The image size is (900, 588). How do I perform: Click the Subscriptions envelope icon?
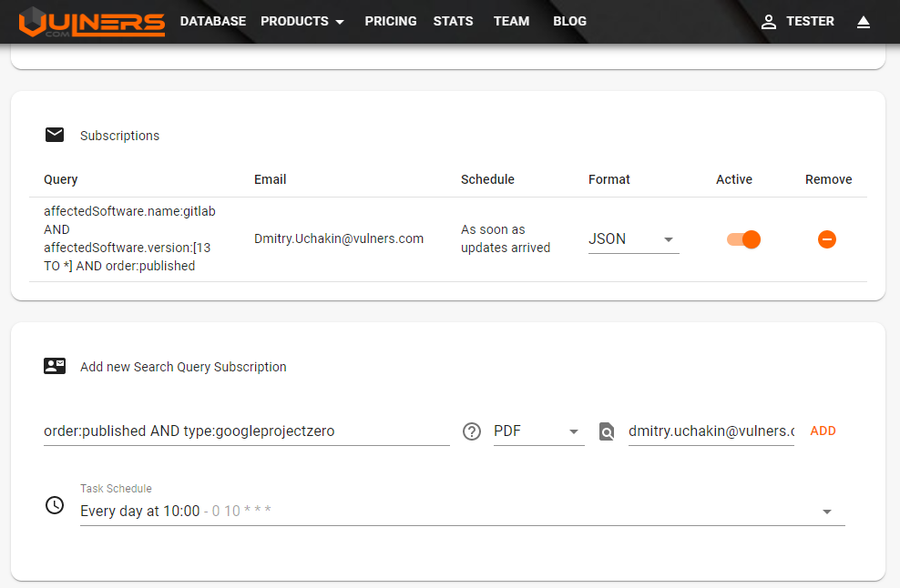55,135
